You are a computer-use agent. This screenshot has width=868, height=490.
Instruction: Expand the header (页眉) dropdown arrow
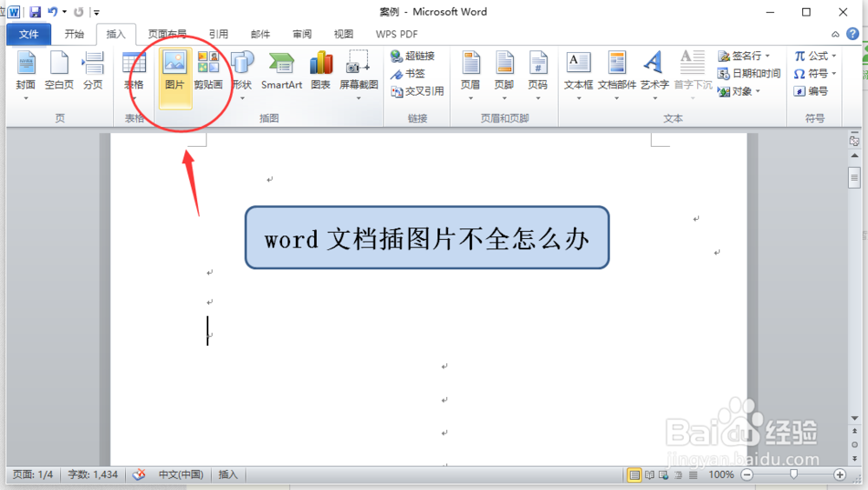click(x=470, y=99)
